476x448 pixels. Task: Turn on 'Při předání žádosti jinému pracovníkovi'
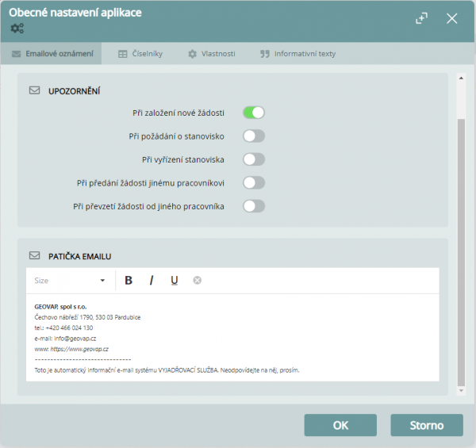tap(253, 182)
